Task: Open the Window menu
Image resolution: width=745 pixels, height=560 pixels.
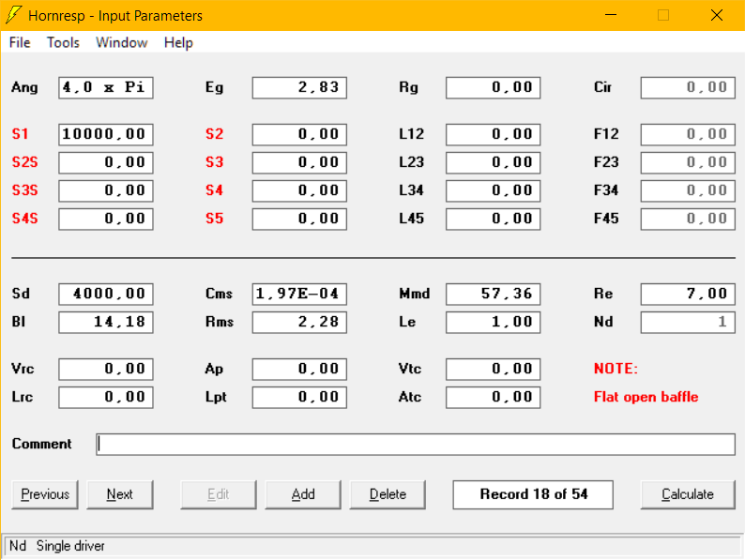Action: click(x=122, y=43)
